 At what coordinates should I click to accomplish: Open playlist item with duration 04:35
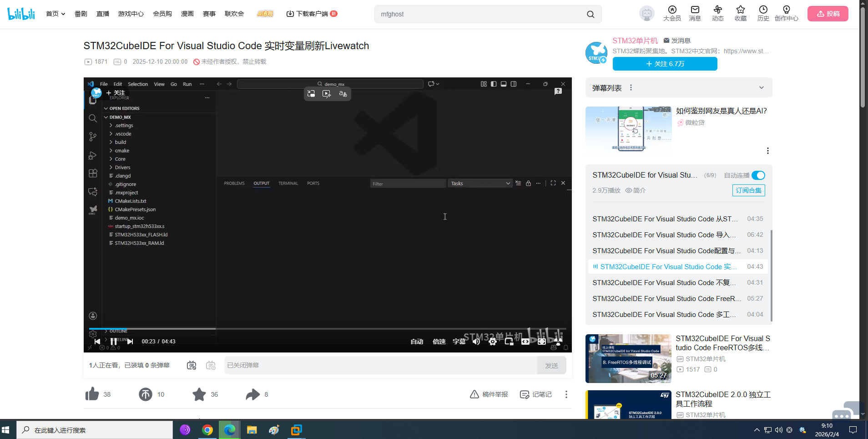point(678,219)
